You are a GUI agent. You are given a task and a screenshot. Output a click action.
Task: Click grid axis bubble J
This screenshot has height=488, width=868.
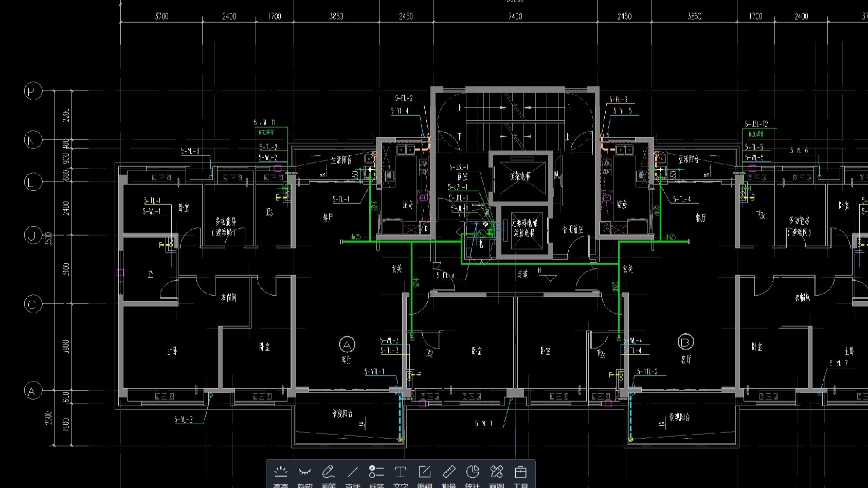click(33, 235)
